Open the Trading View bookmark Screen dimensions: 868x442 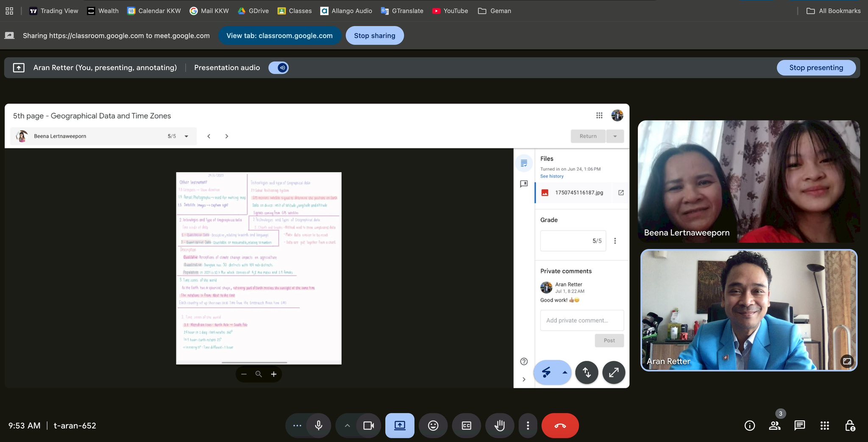[54, 11]
